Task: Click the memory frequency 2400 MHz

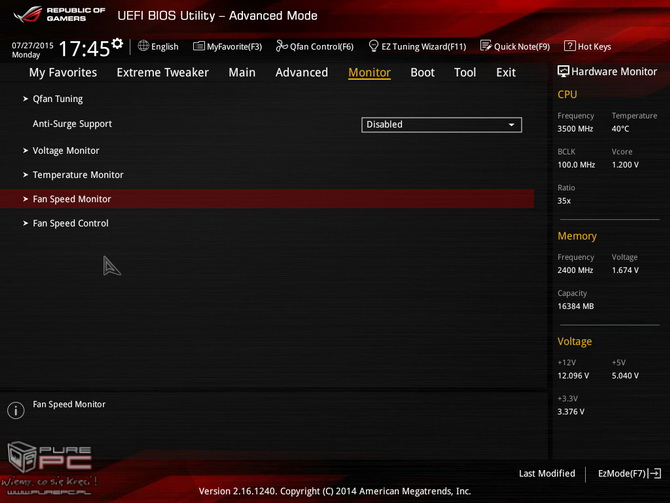Action: pyautogui.click(x=575, y=270)
